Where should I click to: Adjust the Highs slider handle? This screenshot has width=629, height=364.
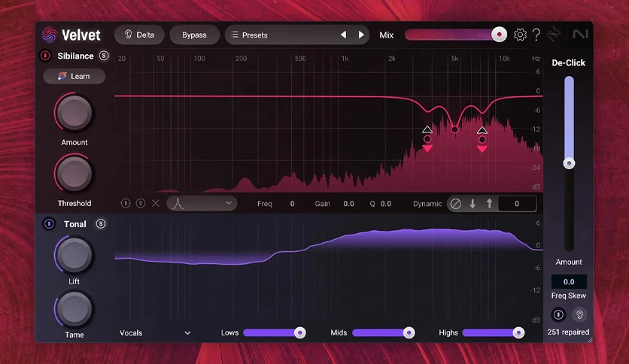(x=518, y=332)
